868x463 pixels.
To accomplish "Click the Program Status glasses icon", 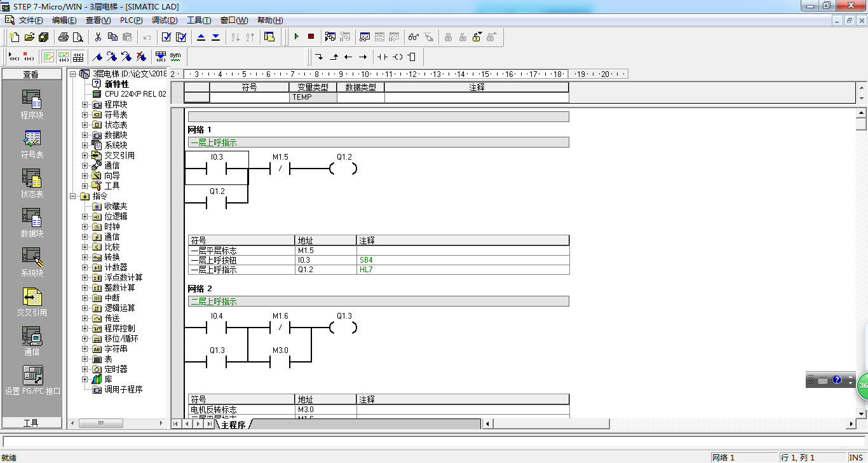I will [x=414, y=37].
